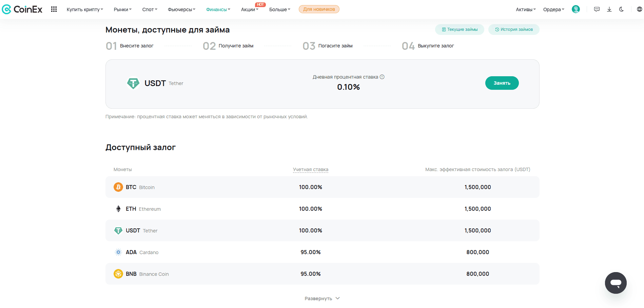
Task: Click step 03 Погасите займ
Action: (328, 46)
